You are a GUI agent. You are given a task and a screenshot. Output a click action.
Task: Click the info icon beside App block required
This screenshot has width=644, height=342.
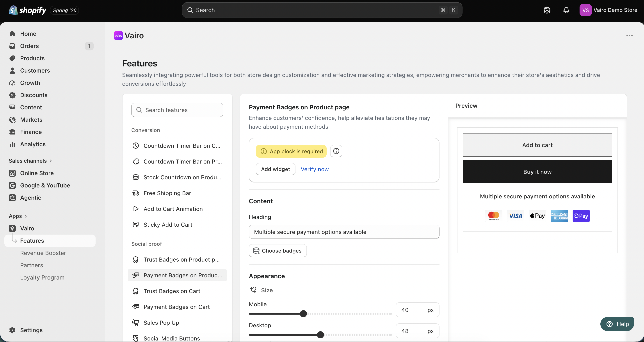pyautogui.click(x=336, y=151)
